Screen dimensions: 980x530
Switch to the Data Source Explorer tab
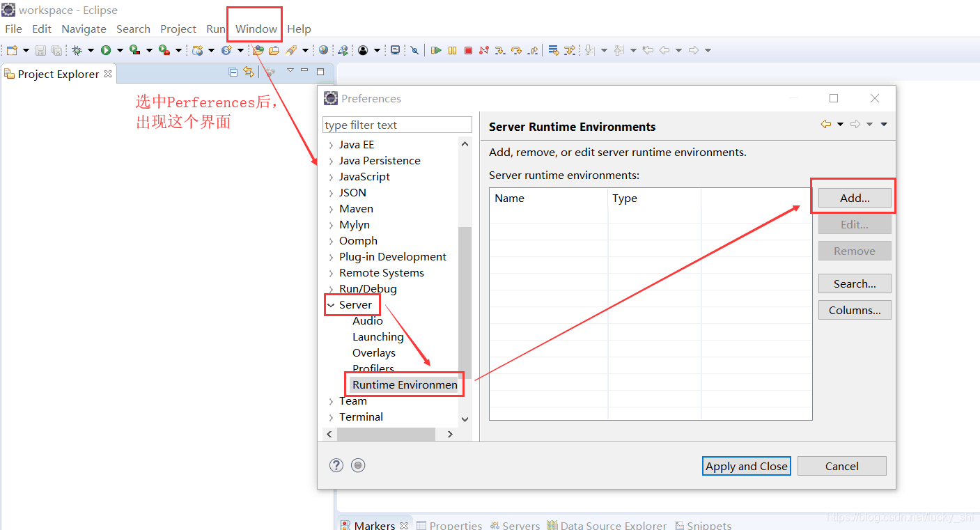[x=607, y=525]
